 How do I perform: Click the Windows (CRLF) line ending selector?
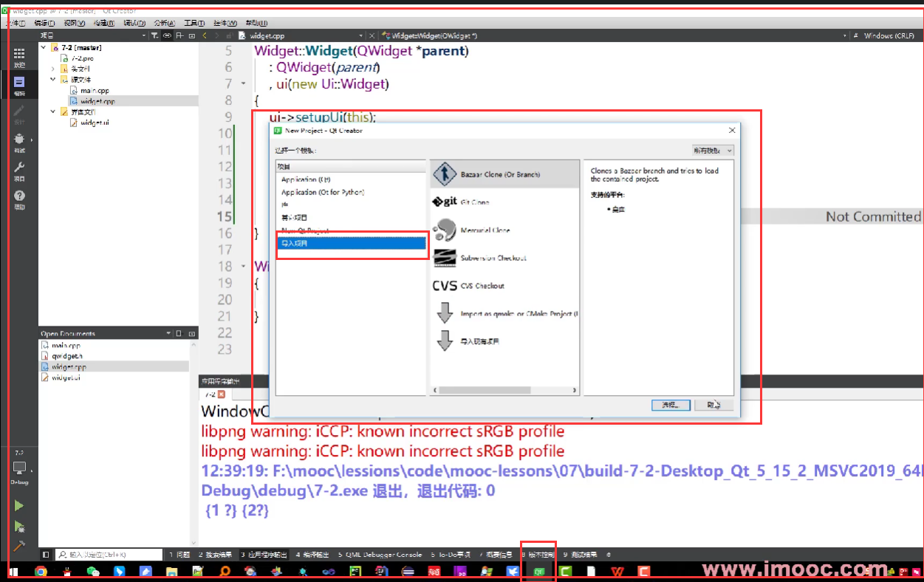tap(889, 35)
